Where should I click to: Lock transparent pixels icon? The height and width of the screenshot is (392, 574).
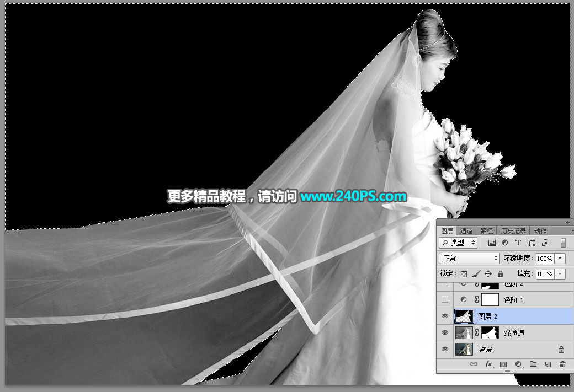464,274
